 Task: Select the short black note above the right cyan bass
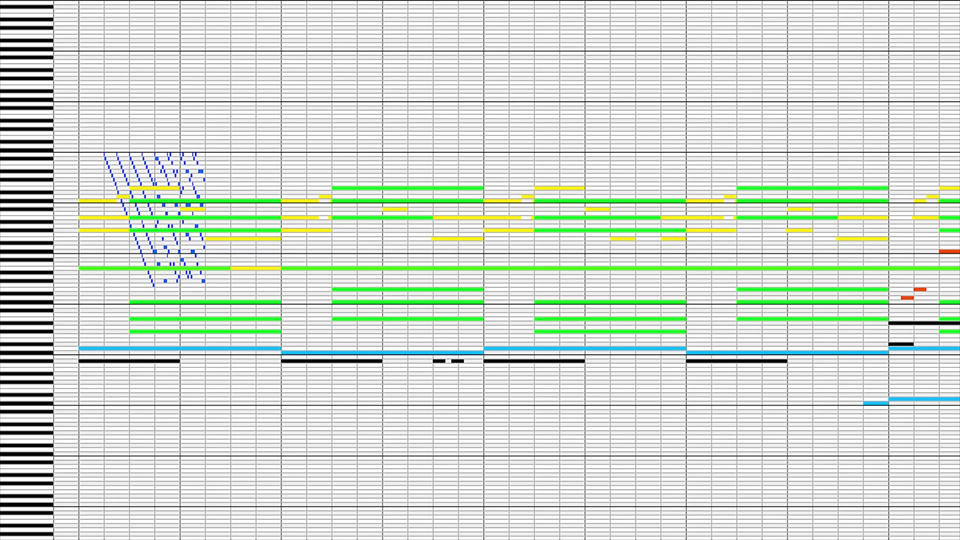pyautogui.click(x=901, y=344)
